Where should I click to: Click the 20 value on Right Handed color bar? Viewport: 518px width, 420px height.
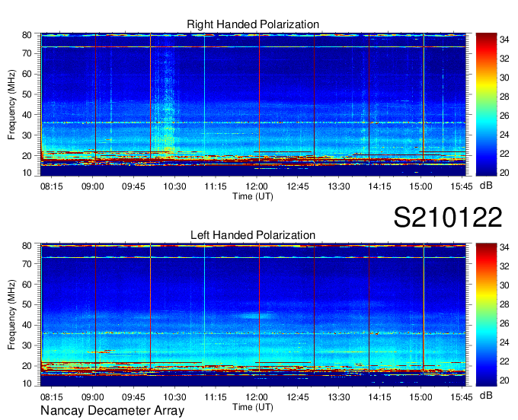504,173
